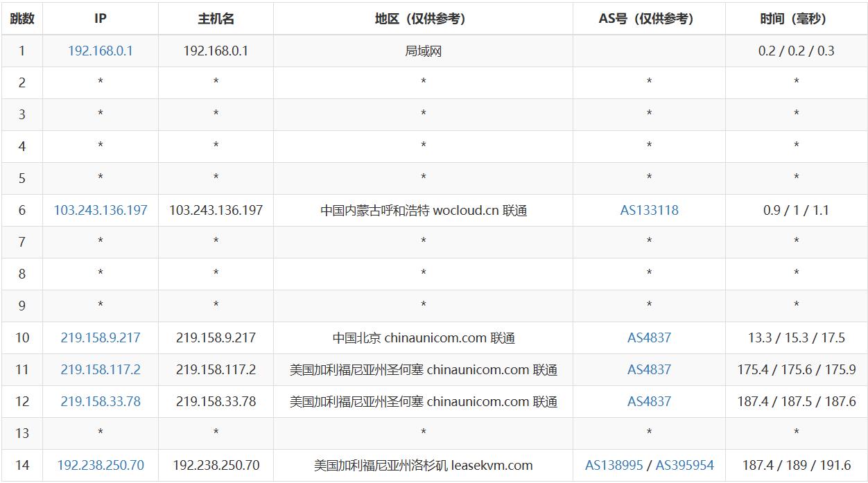Click the 192.238.250.70 IP link
The height and width of the screenshot is (483, 868).
tap(100, 466)
